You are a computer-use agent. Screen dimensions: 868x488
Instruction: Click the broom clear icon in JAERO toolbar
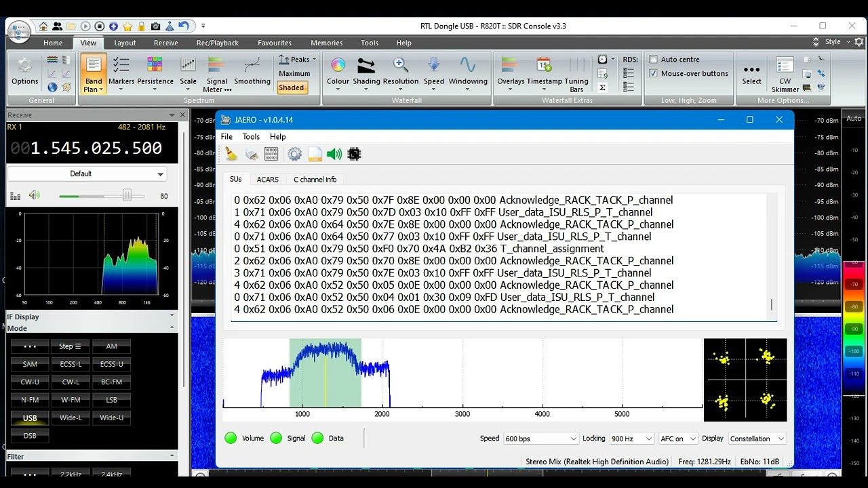pyautogui.click(x=232, y=155)
